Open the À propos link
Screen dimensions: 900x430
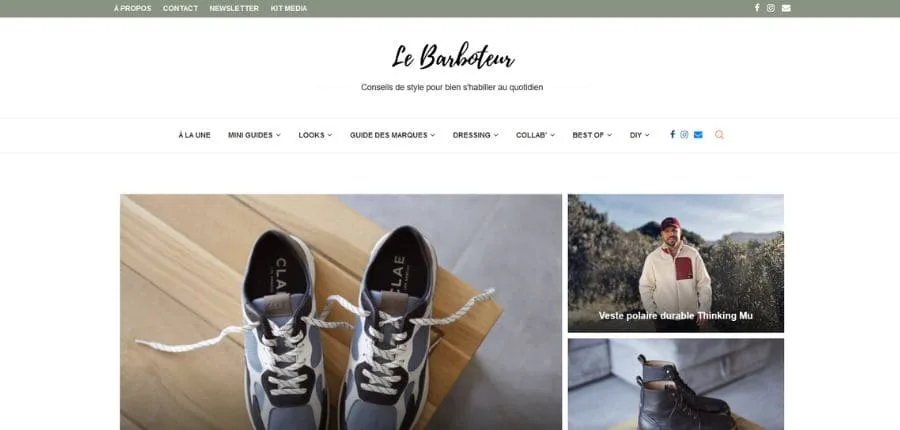[x=133, y=8]
